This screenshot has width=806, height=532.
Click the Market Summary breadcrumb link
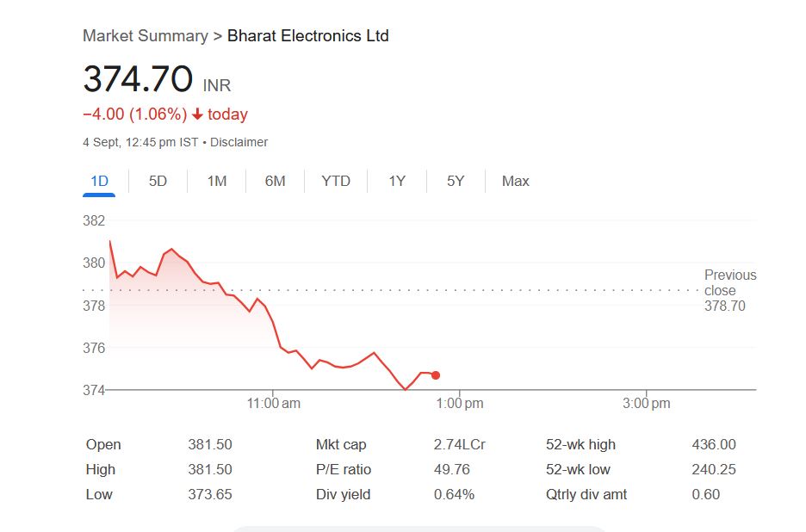coord(145,35)
